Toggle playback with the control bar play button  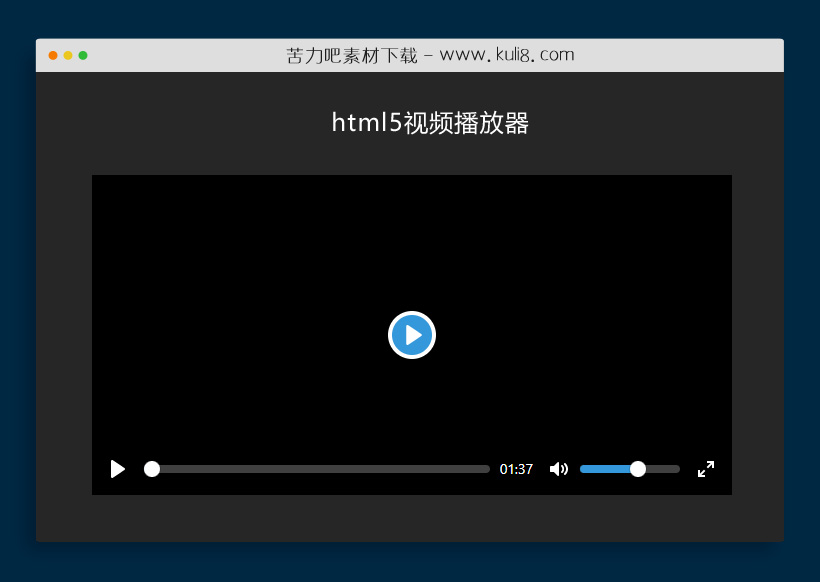[x=117, y=469]
